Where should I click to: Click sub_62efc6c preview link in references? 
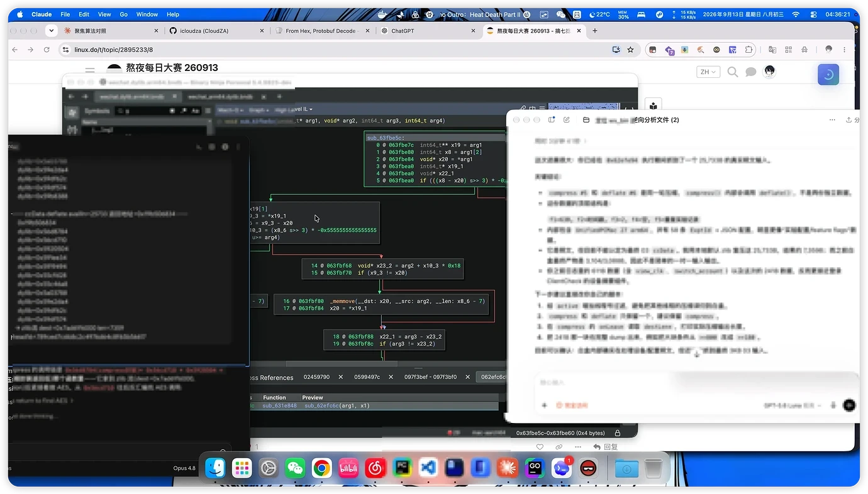337,406
